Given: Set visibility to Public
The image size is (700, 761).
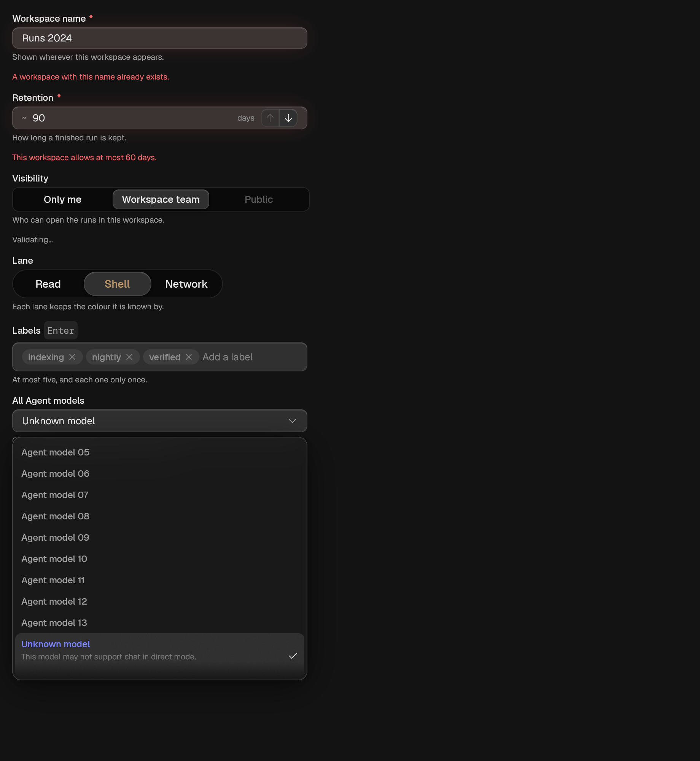Looking at the screenshot, I should pos(259,199).
